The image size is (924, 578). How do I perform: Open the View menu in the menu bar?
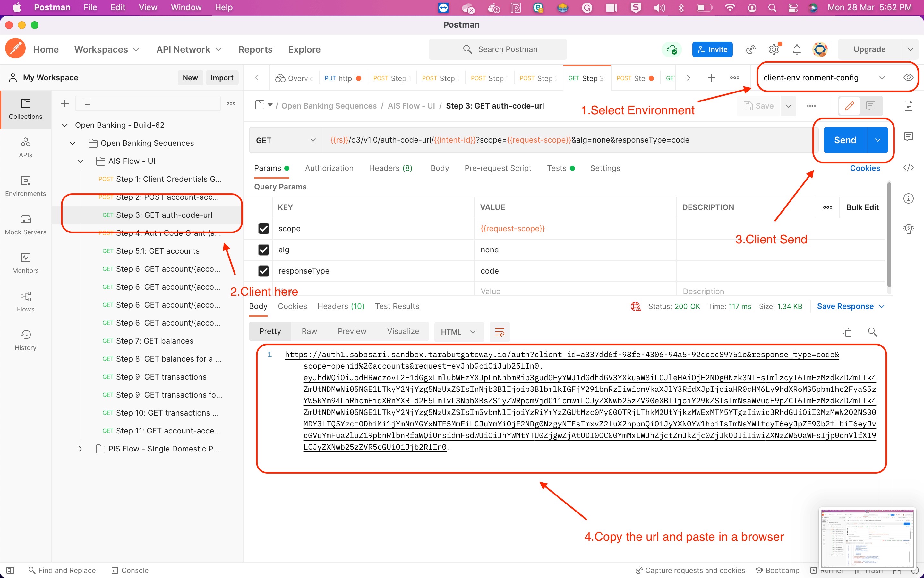148,7
